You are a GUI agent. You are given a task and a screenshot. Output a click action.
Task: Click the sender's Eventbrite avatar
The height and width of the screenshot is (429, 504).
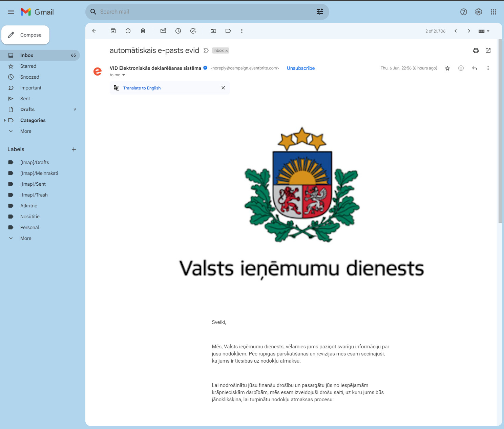point(98,71)
